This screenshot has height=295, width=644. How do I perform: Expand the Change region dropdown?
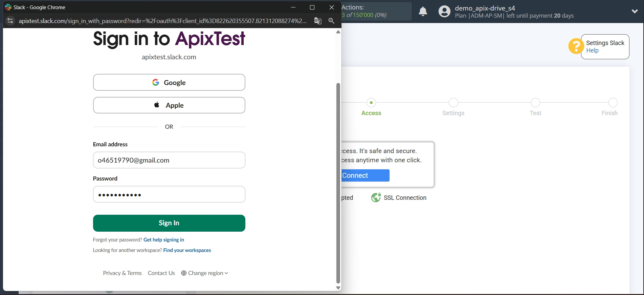coord(205,273)
